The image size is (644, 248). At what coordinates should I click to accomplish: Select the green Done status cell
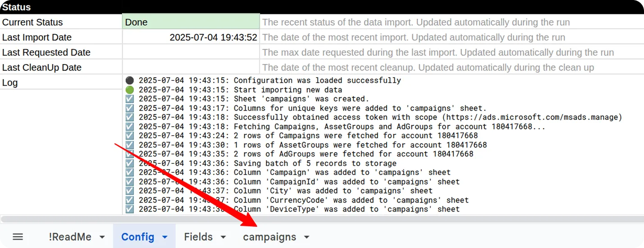(x=191, y=22)
